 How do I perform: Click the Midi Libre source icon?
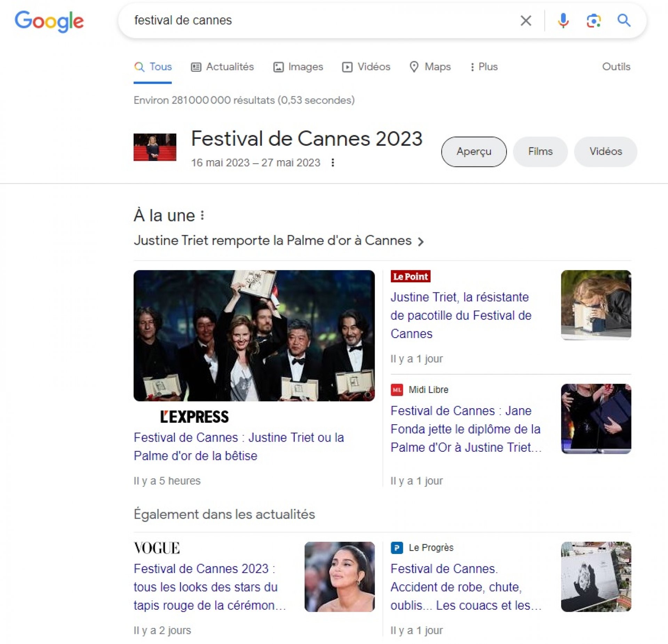tap(397, 390)
